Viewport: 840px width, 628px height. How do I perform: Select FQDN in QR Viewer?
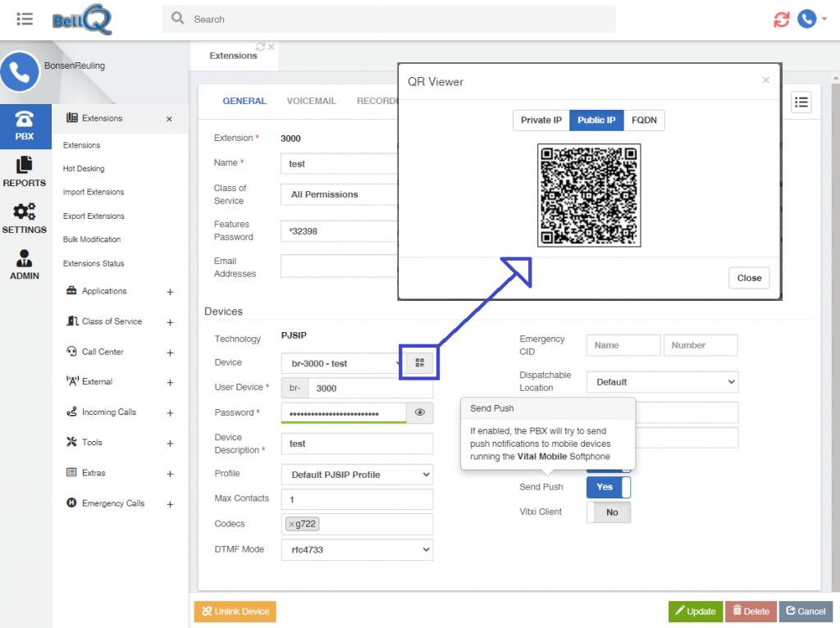click(644, 121)
